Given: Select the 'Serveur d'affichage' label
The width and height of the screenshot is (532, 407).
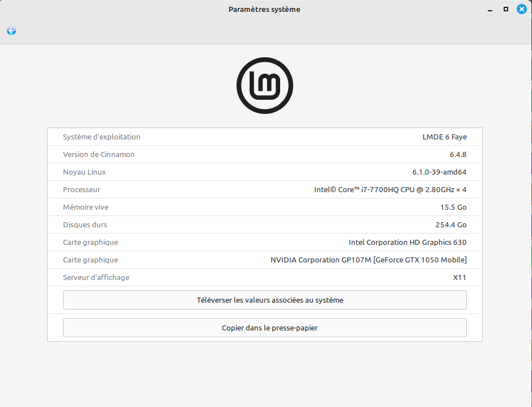Looking at the screenshot, I should coord(96,277).
